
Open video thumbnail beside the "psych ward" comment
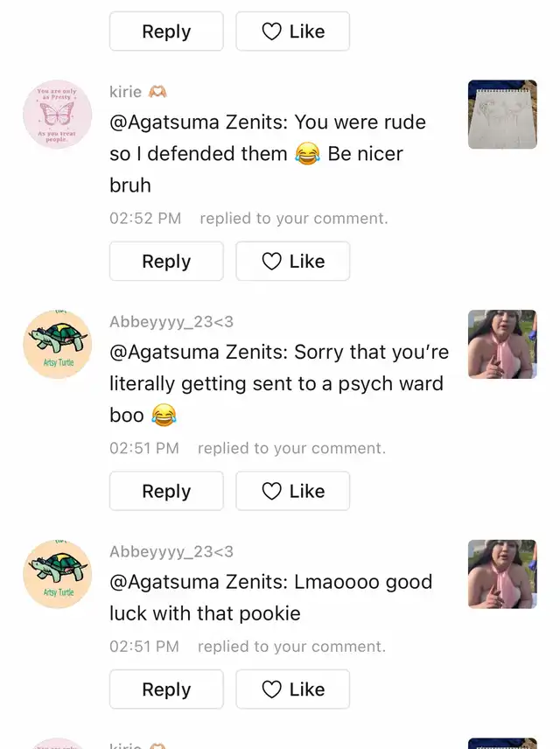[x=502, y=345]
